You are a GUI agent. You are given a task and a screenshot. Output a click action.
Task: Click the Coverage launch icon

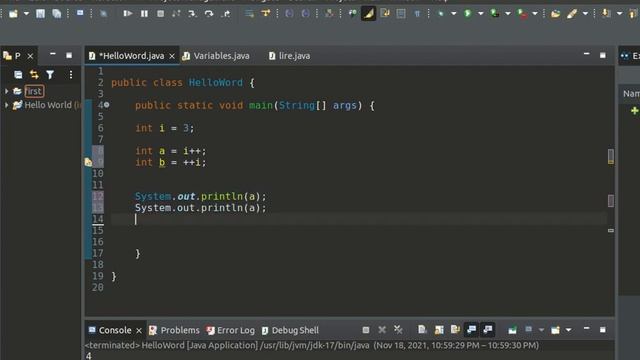point(495,14)
